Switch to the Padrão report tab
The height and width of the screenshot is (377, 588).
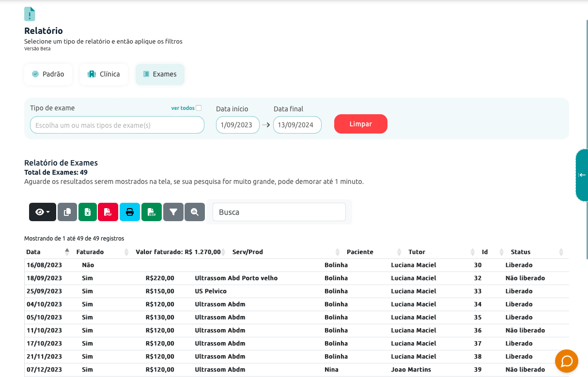[x=48, y=74]
